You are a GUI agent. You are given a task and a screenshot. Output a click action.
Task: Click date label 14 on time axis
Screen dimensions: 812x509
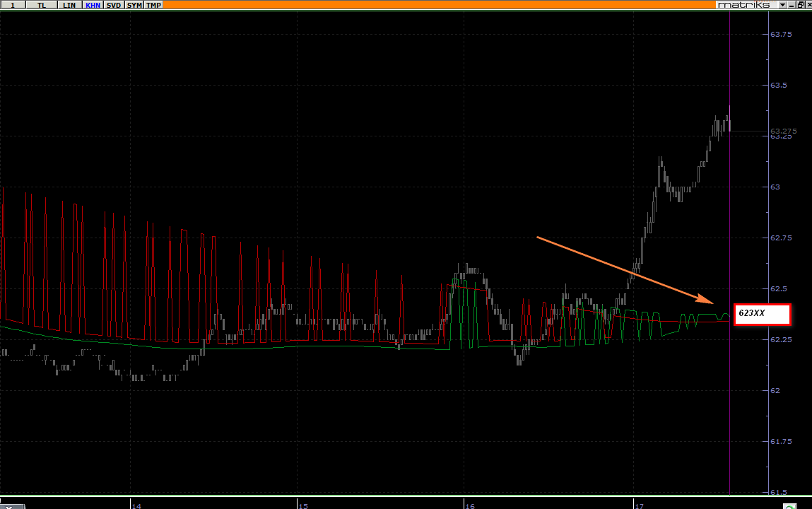136,505
